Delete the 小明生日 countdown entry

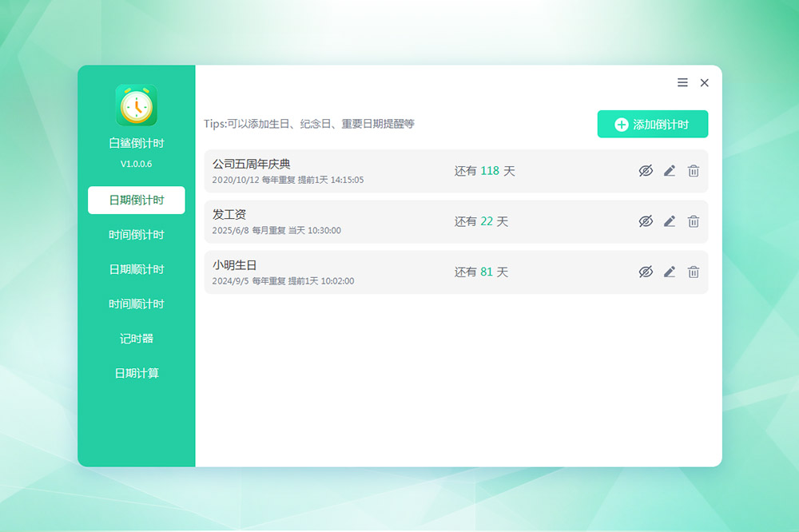click(x=694, y=272)
